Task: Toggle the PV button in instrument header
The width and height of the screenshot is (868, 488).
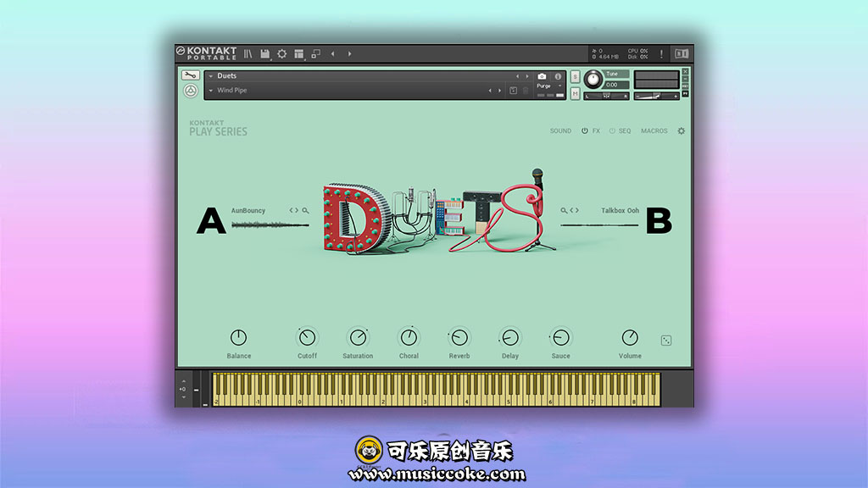Action: 685,94
